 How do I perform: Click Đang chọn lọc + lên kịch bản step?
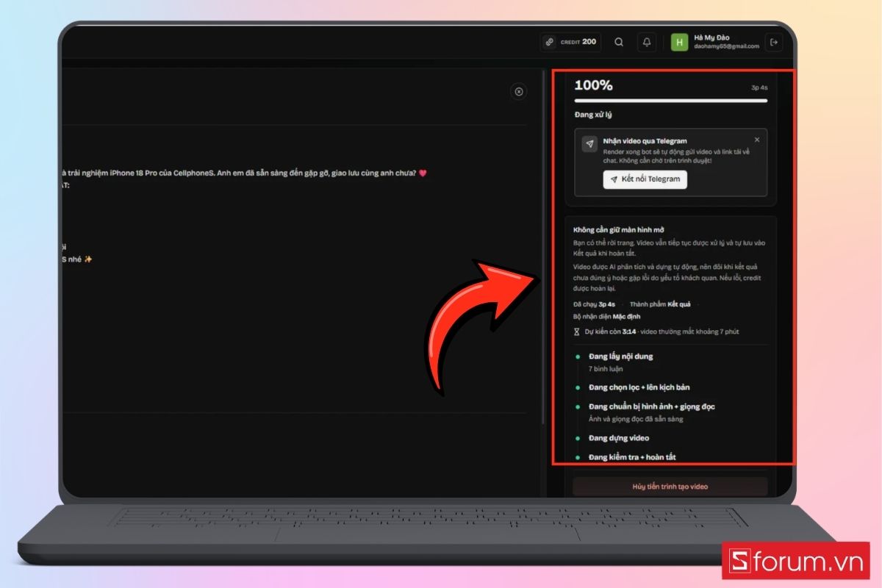639,387
